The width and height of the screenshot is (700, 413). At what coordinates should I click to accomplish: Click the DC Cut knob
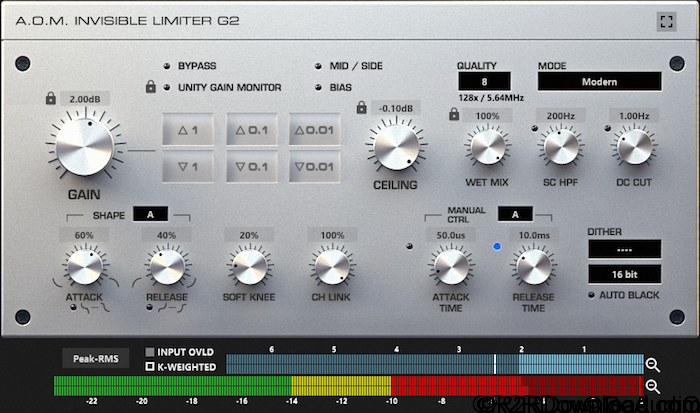[x=635, y=147]
